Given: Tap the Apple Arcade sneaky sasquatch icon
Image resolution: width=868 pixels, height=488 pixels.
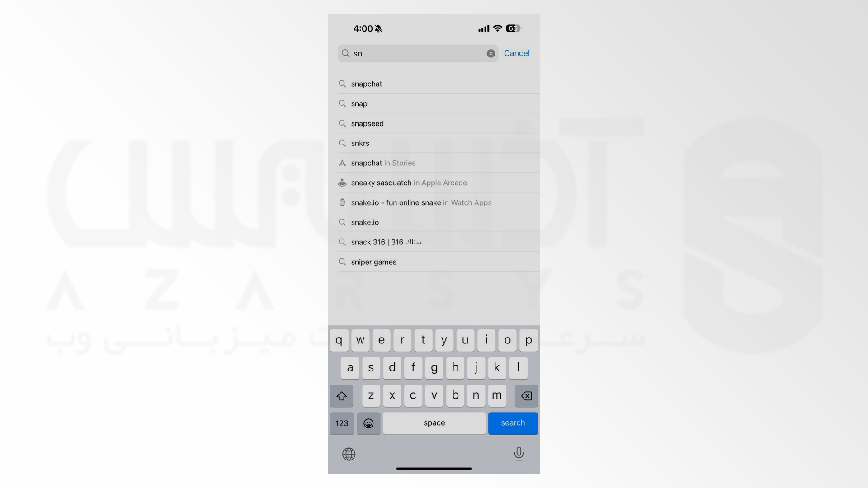Looking at the screenshot, I should point(342,183).
